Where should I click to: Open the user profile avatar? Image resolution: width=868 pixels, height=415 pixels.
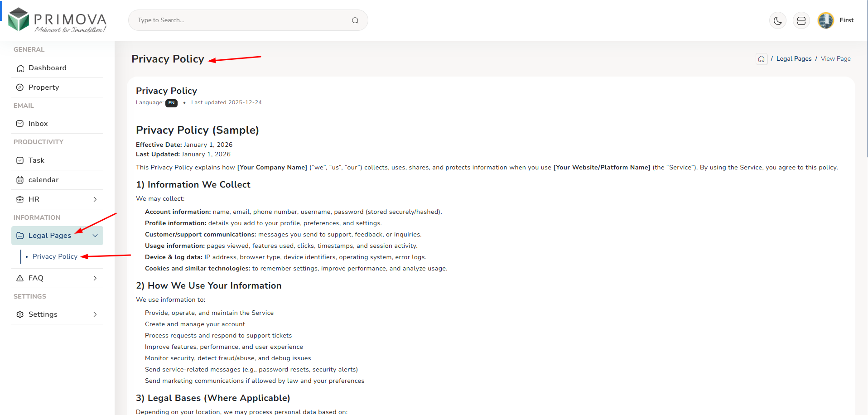[x=825, y=20]
